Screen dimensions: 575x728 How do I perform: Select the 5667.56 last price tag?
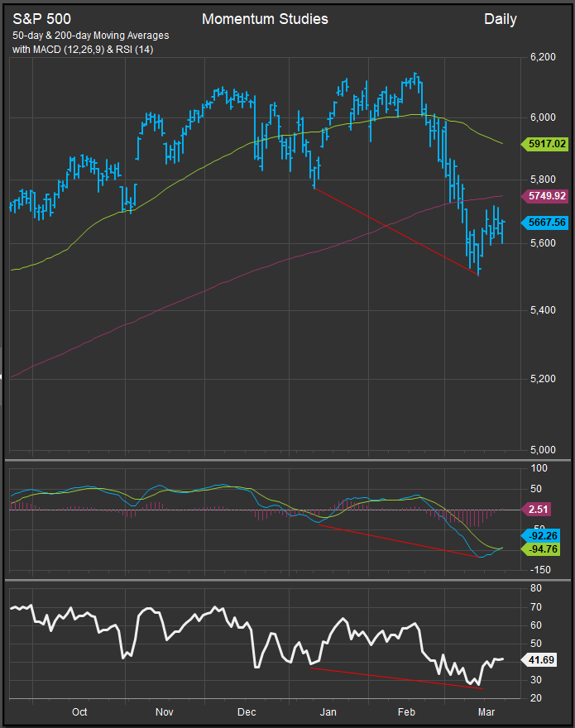click(544, 223)
